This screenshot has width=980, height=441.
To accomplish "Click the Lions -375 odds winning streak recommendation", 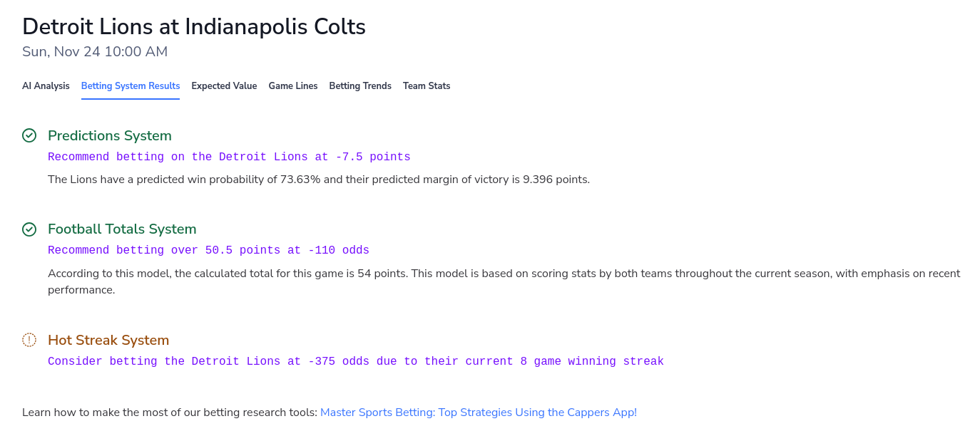I will tap(355, 361).
